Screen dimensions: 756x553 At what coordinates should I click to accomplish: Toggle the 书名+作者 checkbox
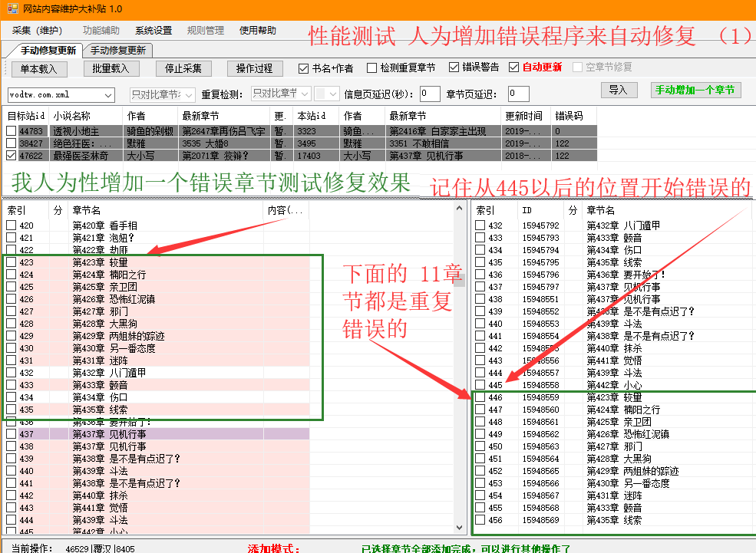[304, 68]
